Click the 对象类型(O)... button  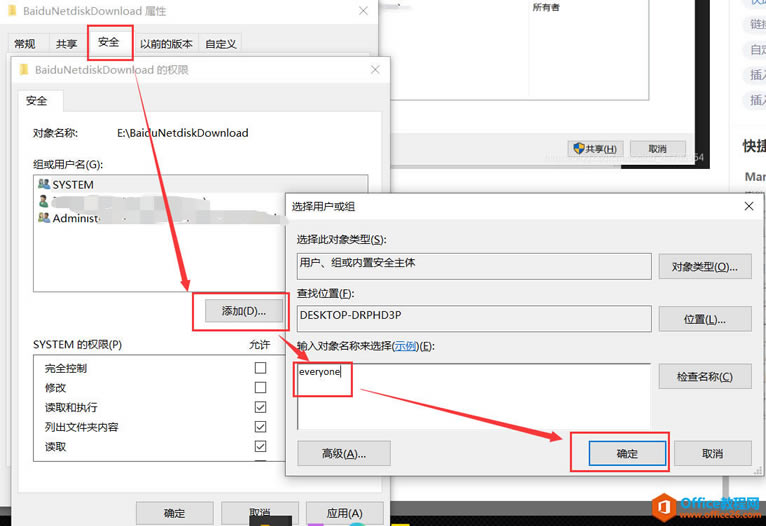704,267
